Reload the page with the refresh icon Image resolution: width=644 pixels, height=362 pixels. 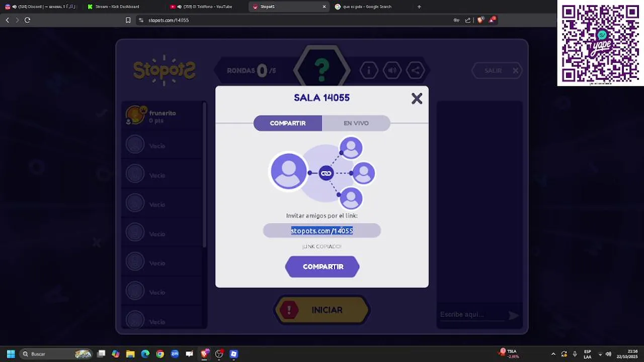click(27, 20)
